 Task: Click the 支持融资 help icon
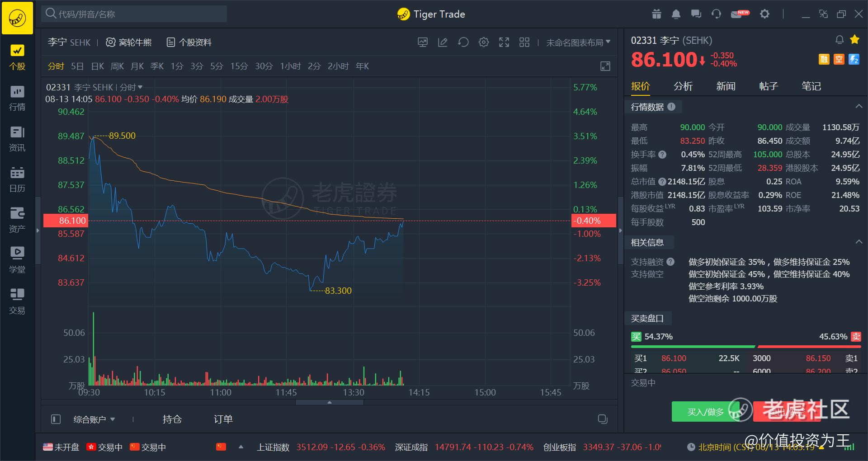pos(670,262)
